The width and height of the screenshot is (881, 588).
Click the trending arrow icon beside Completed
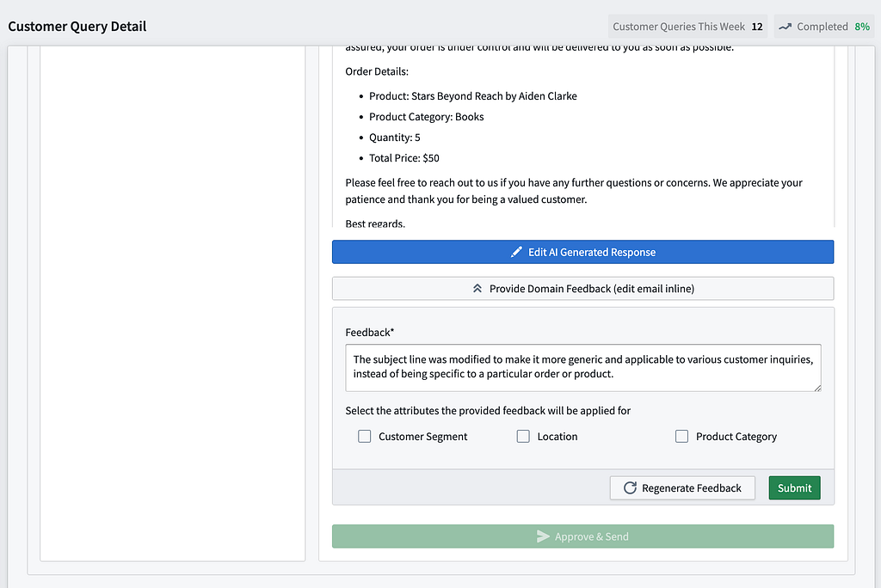coord(785,27)
